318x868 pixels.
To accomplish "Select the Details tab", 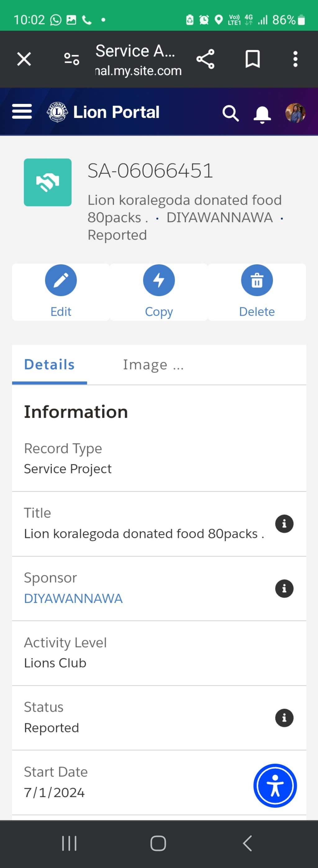I will tap(49, 365).
